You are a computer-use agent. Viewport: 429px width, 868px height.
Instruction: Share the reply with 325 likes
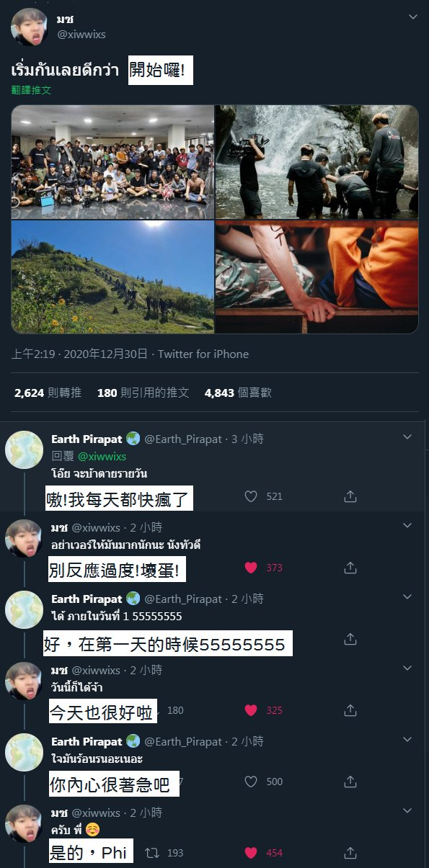coord(350,710)
